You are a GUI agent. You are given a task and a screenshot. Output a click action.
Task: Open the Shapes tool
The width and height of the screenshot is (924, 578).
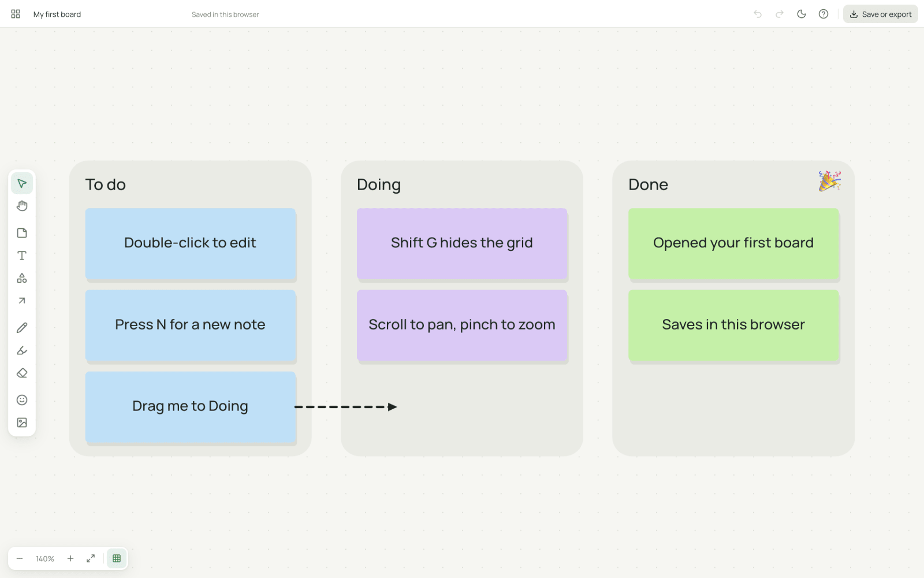(x=22, y=278)
